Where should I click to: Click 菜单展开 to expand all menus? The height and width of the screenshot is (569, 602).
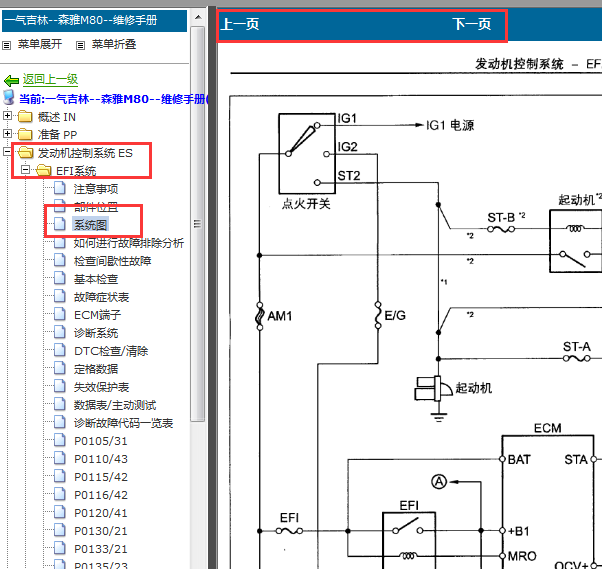click(x=40, y=45)
